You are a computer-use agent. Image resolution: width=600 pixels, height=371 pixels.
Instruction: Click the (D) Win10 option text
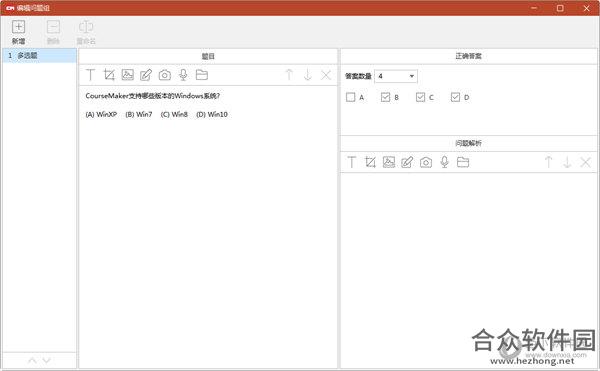tap(212, 114)
